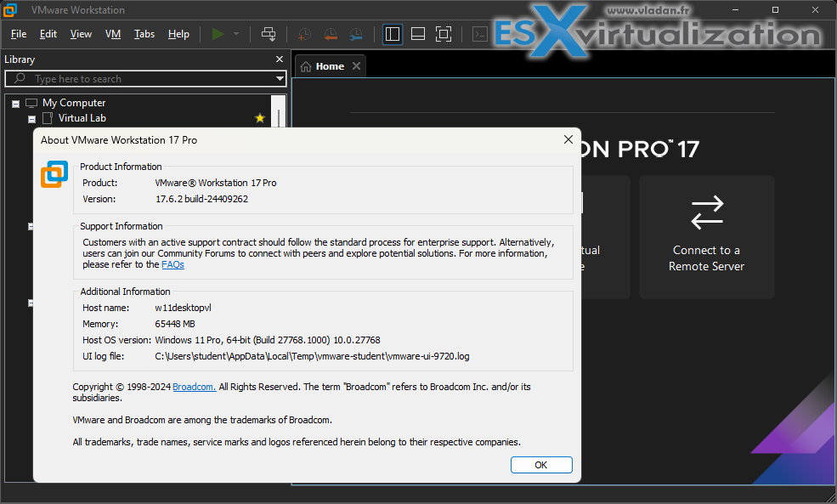Image resolution: width=837 pixels, height=504 pixels.
Task: Open the Tabs menu
Action: 144,34
